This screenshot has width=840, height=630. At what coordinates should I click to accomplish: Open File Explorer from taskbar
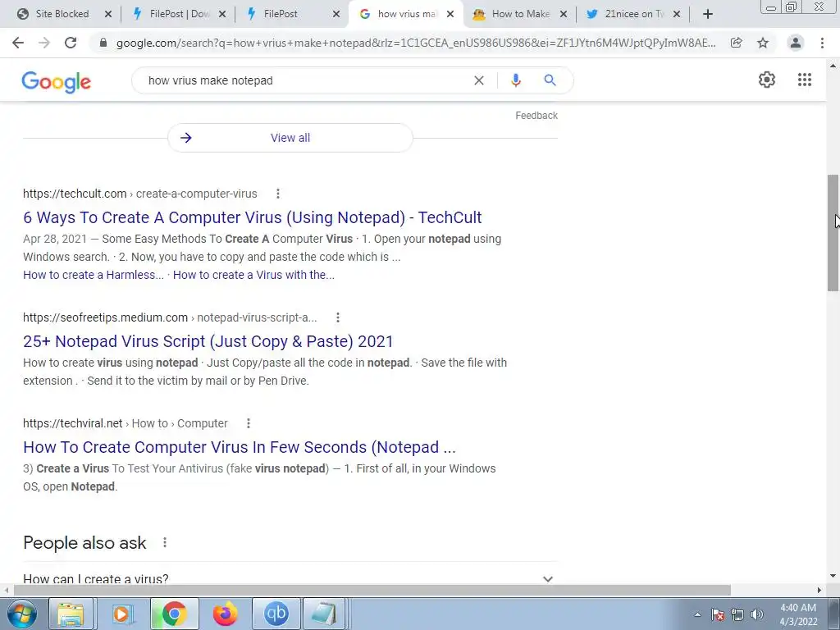tap(71, 614)
